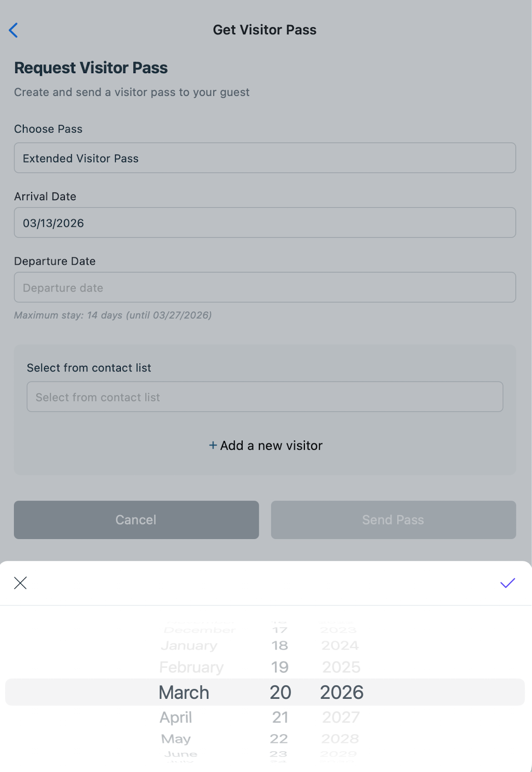Dismiss the date picker with X icon
This screenshot has width=532, height=772.
pos(20,583)
